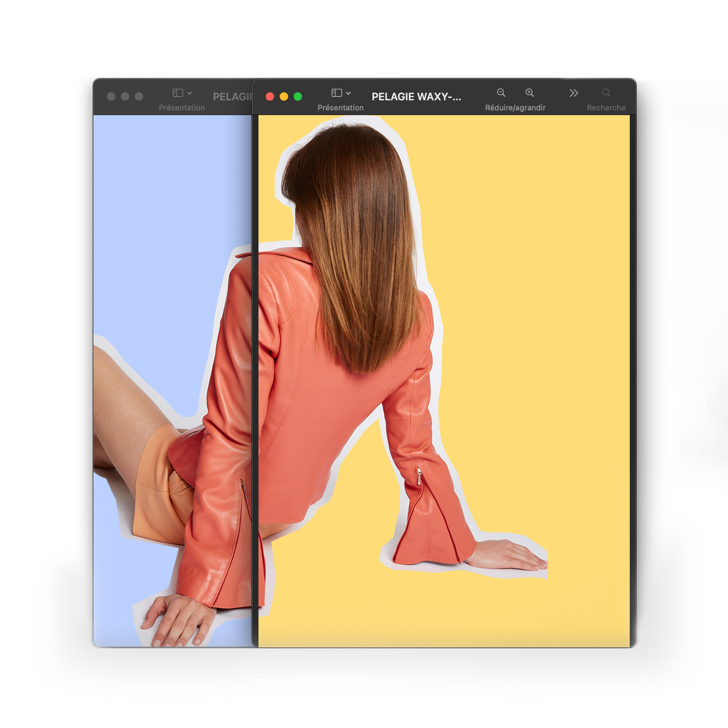728x728 pixels.
Task: Click the truncated PELAGI title behind
Action: pyautogui.click(x=232, y=97)
